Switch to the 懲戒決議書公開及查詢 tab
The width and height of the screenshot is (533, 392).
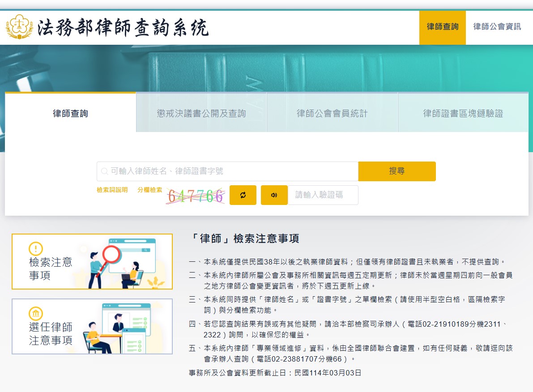click(201, 113)
